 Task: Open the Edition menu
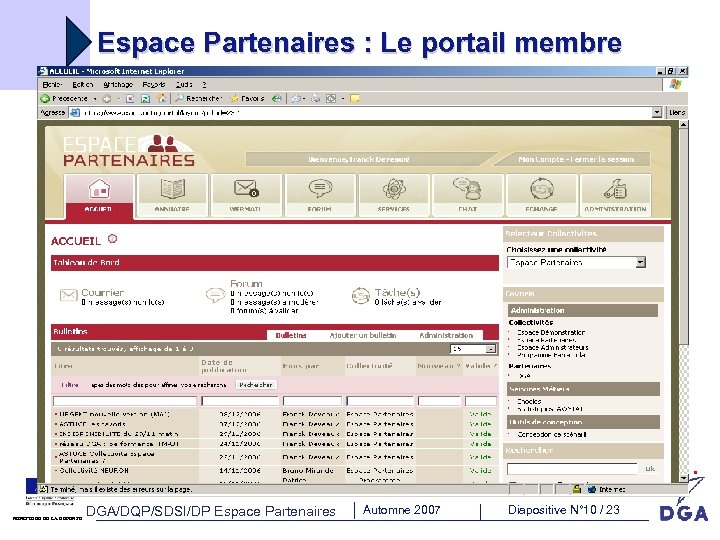83,84
